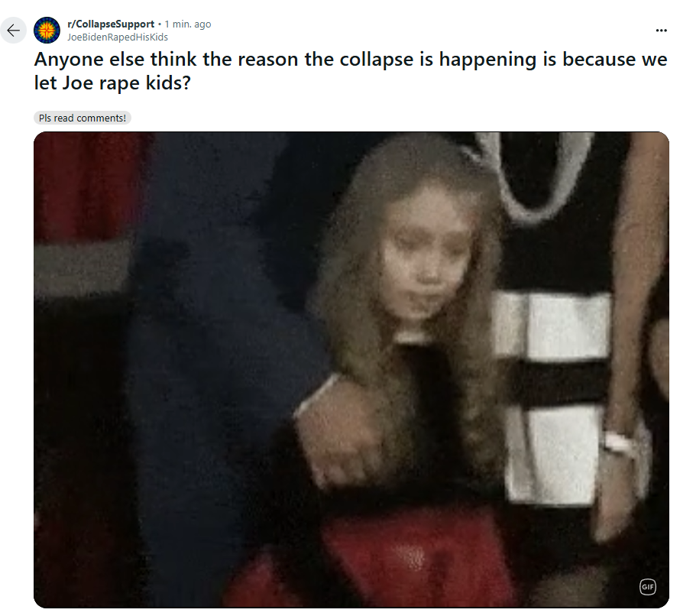680x616 pixels.
Task: Click the "1 min. ago" timestamp
Action: (188, 24)
